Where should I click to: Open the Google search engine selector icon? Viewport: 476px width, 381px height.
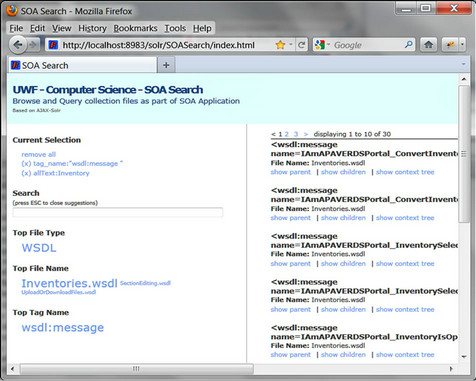320,45
